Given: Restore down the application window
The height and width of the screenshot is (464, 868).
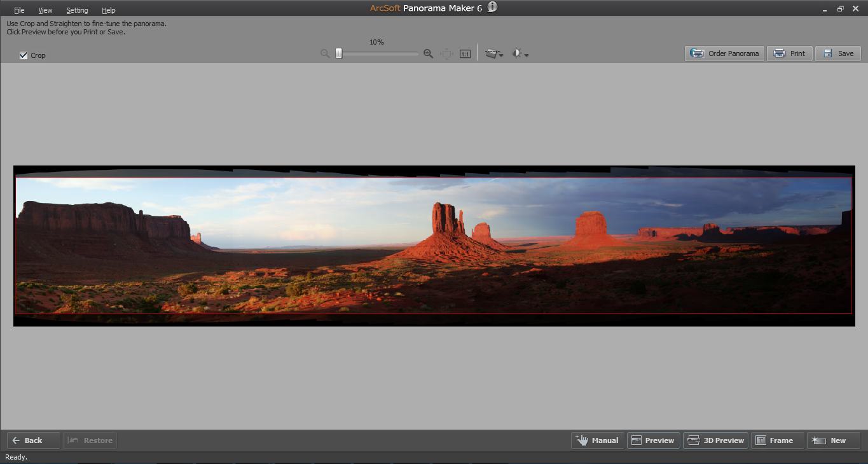Looking at the screenshot, I should click(840, 8).
